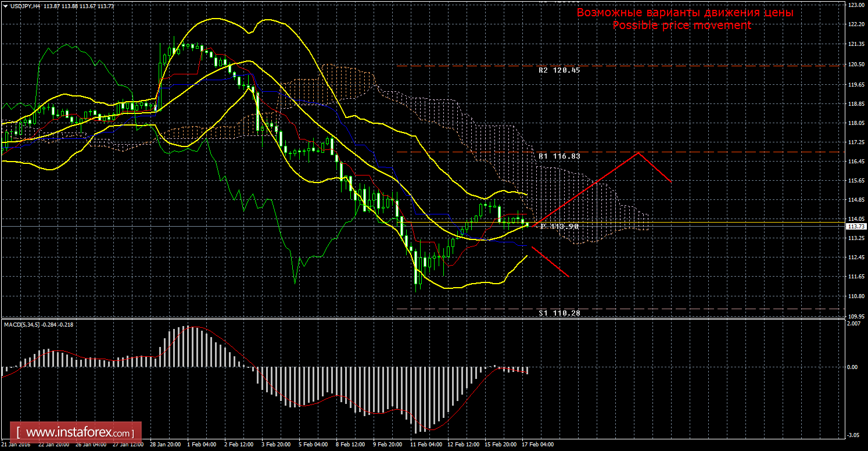Click the 11 Feb 04:00 time label

pos(425,445)
